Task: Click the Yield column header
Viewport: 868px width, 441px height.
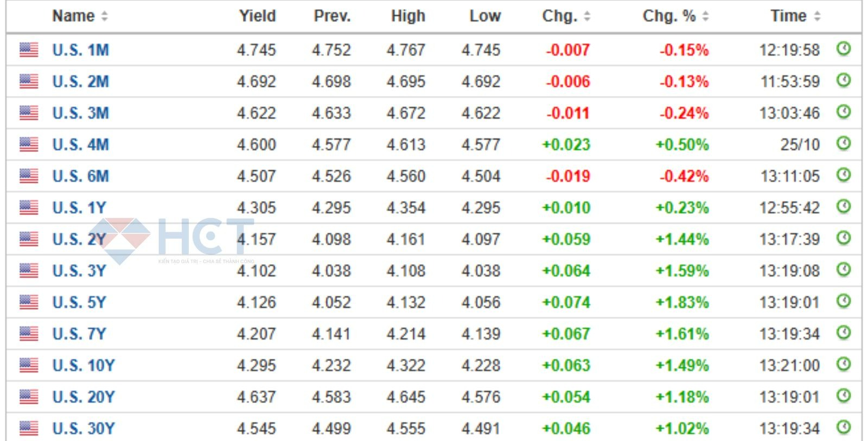Action: (x=257, y=16)
